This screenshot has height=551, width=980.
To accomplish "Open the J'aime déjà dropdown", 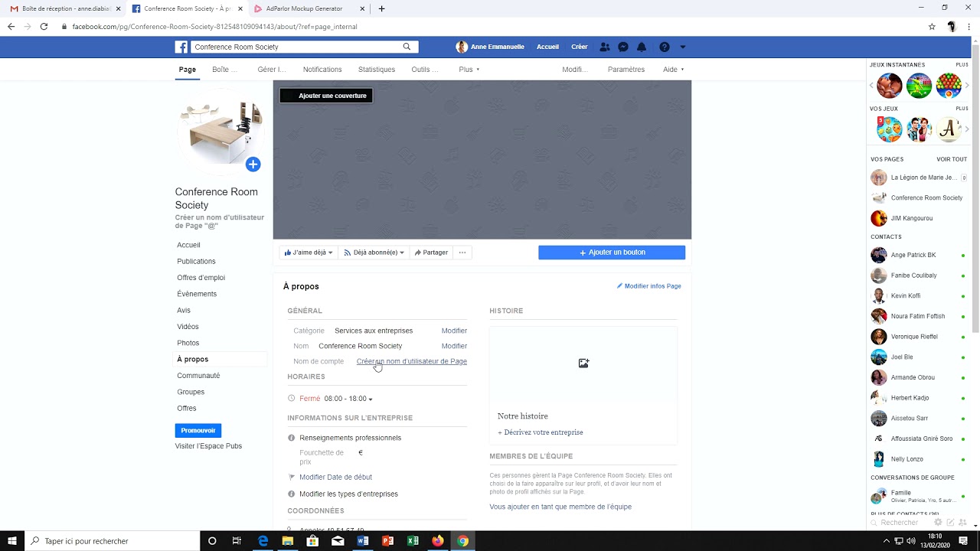I will coord(309,253).
